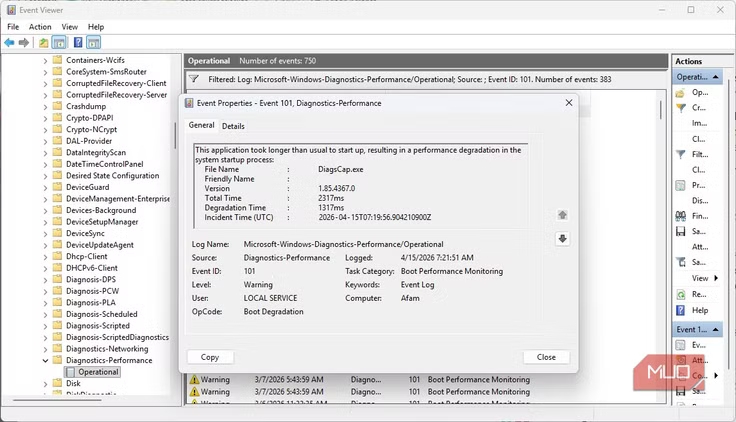Click the Back arrow in the toolbar
This screenshot has width=736, height=422.
pyautogui.click(x=9, y=43)
